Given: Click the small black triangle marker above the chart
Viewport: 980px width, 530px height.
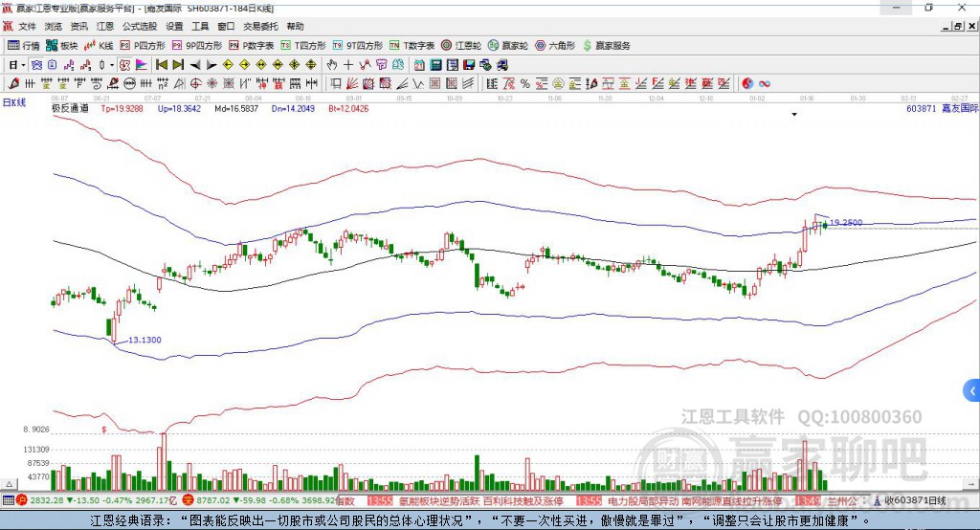Looking at the screenshot, I should (794, 115).
